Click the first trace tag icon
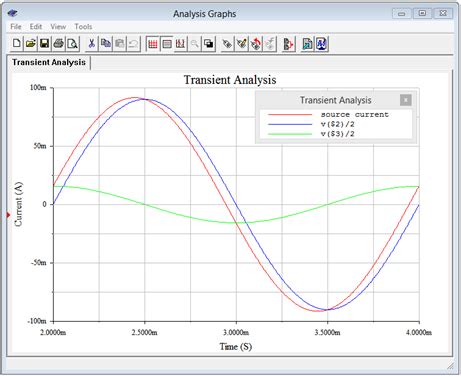Screen dimensions: 461x377 [x=227, y=44]
